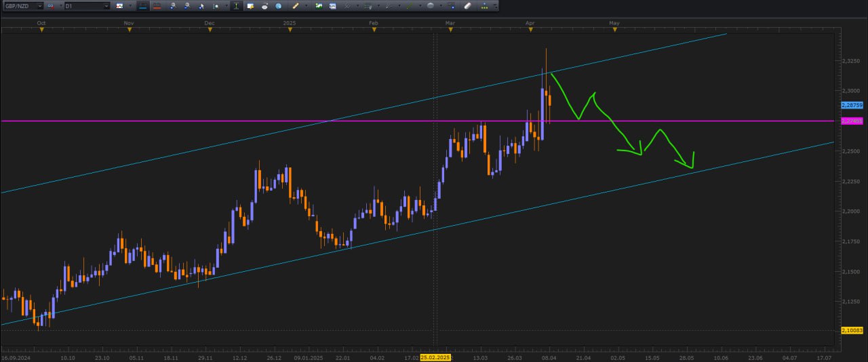Click the white eraser icon
Image resolution: width=868 pixels, height=362 pixels.
[467, 6]
